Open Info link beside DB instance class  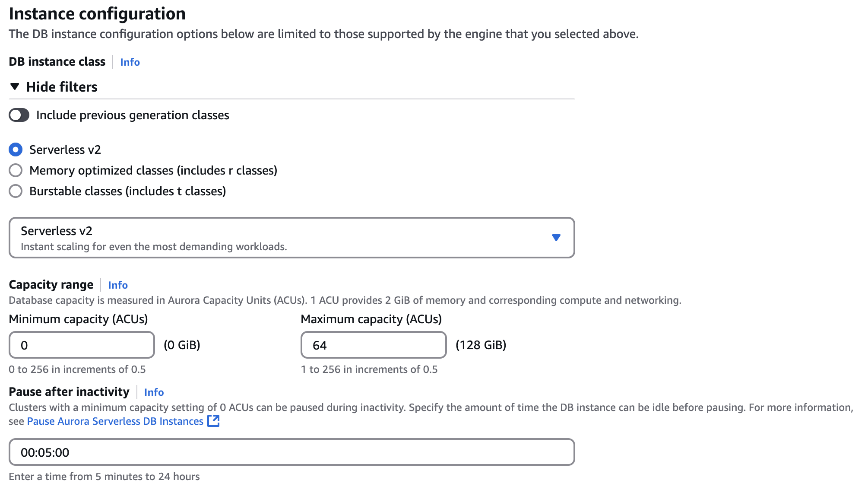(130, 62)
